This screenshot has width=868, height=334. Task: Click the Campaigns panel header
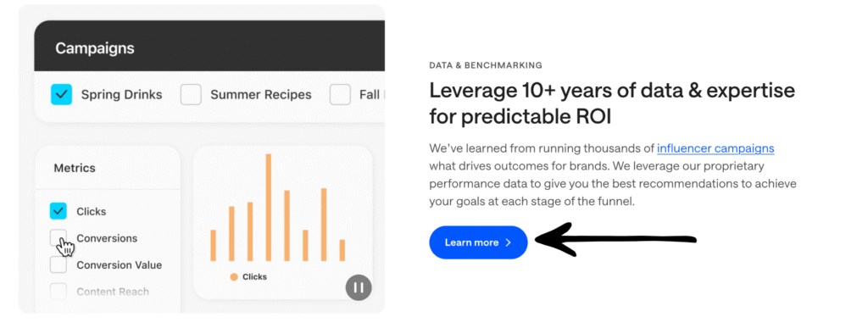click(x=209, y=48)
